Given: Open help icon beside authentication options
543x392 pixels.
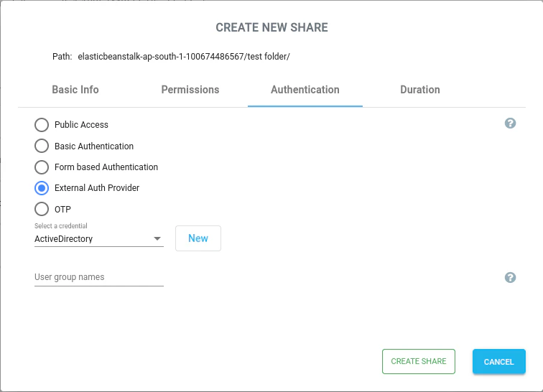Looking at the screenshot, I should (510, 123).
